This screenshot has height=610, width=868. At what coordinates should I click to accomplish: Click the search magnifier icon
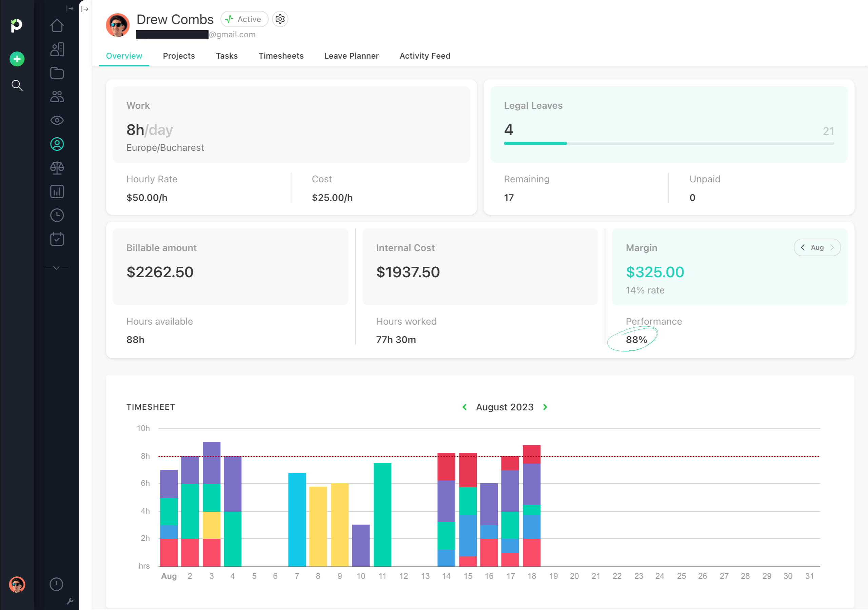tap(17, 85)
